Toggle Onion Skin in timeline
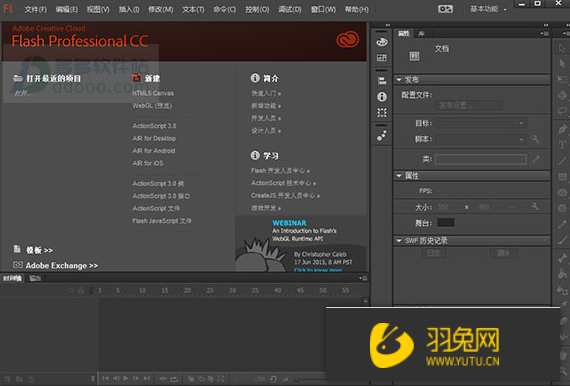This screenshot has width=570, height=386. pos(190,379)
